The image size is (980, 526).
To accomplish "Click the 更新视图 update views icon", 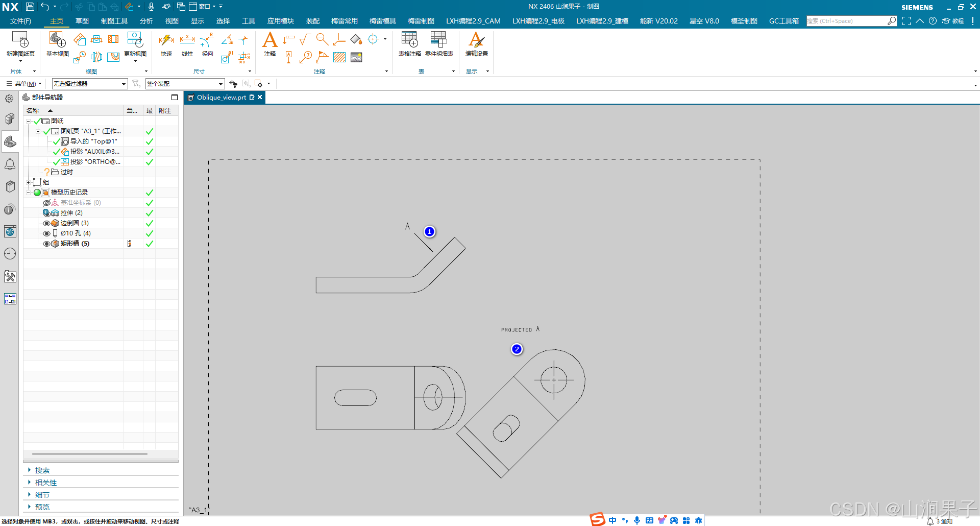I will 135,40.
